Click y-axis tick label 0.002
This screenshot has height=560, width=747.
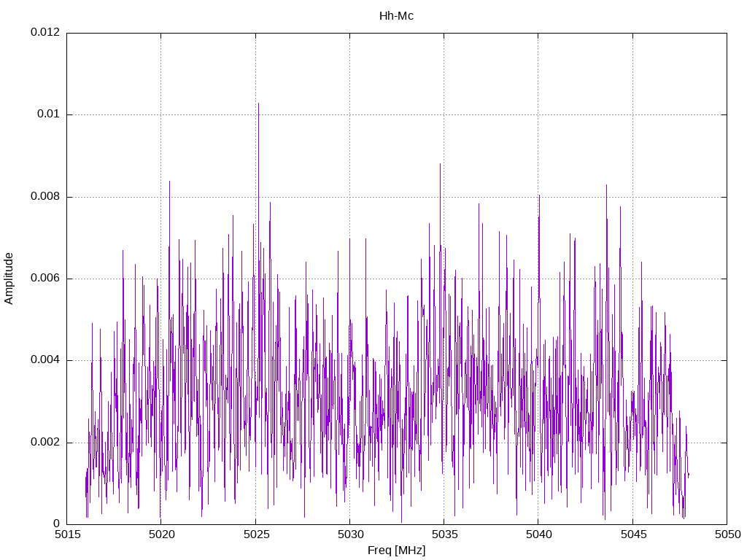click(x=45, y=443)
